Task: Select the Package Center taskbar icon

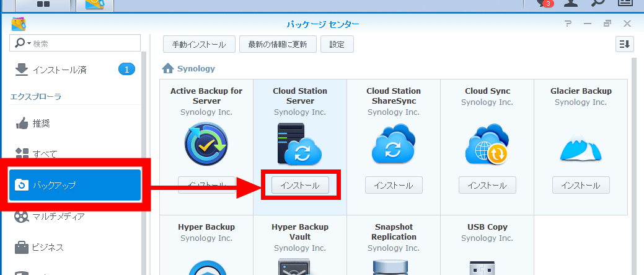Action: [95, 4]
